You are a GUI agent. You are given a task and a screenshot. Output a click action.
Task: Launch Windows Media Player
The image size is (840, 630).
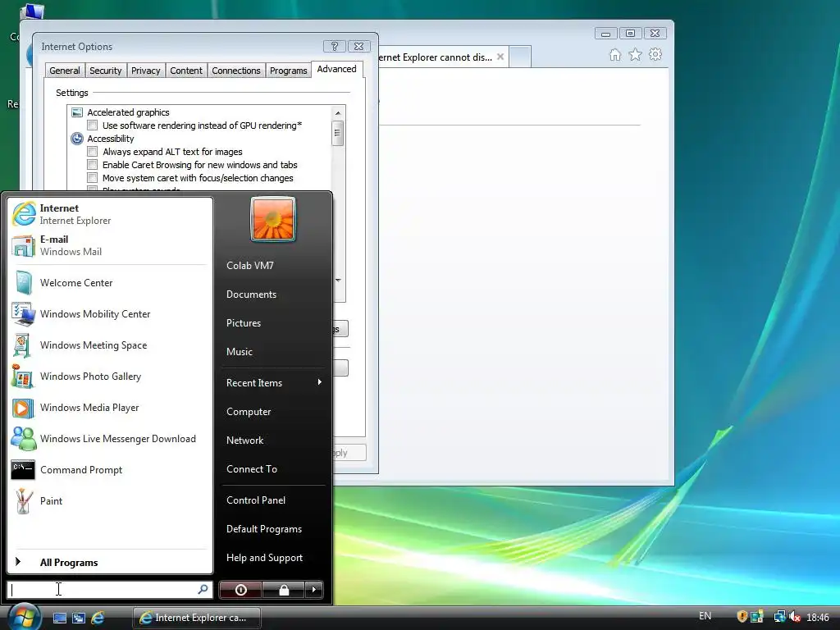pyautogui.click(x=110, y=408)
